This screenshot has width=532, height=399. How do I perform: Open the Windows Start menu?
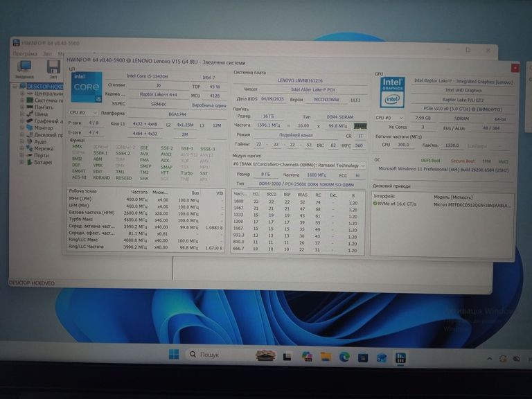174,354
